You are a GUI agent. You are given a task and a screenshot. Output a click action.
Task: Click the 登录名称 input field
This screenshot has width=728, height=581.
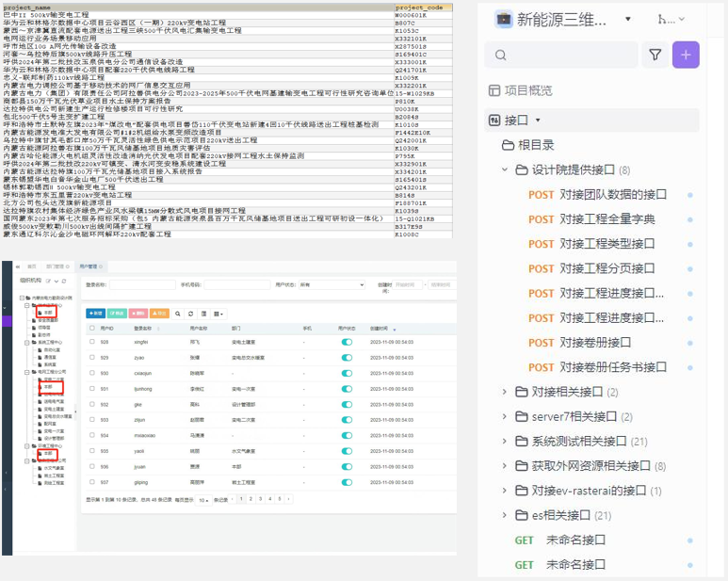(141, 283)
